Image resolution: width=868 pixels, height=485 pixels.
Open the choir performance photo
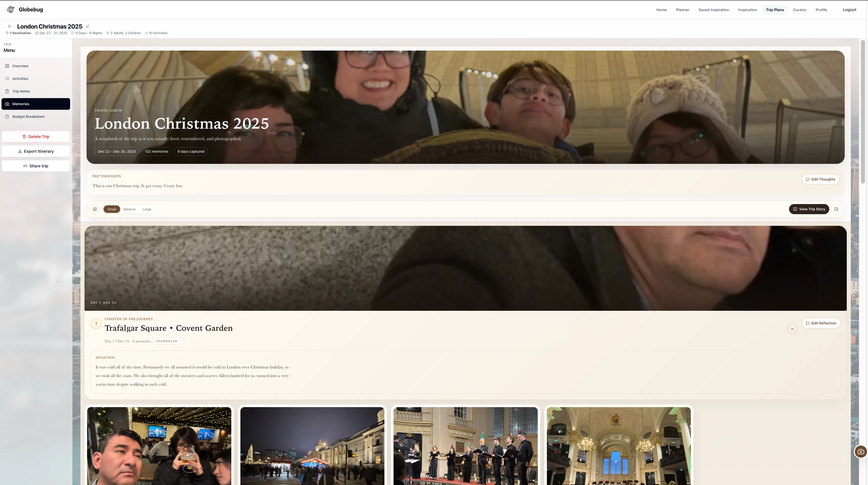tap(465, 446)
